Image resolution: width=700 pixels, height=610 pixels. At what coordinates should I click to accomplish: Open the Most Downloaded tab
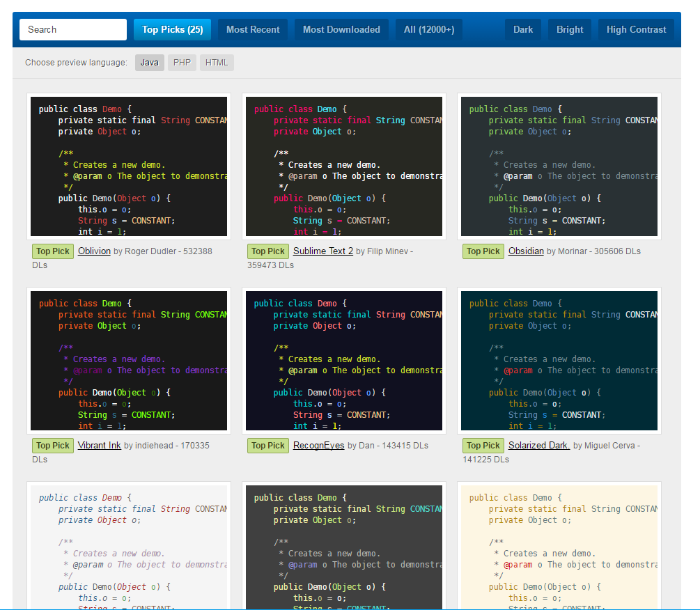tap(341, 29)
